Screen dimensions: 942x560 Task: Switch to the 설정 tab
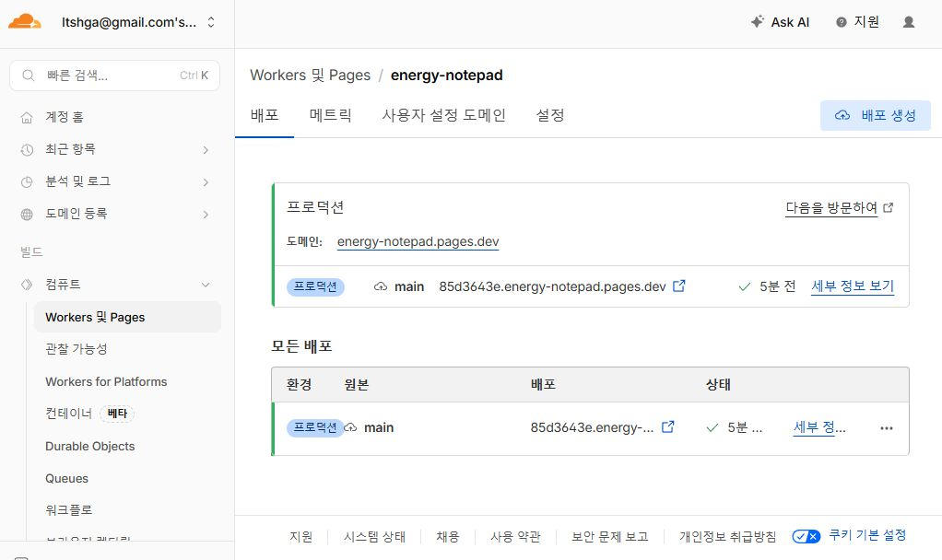click(549, 115)
